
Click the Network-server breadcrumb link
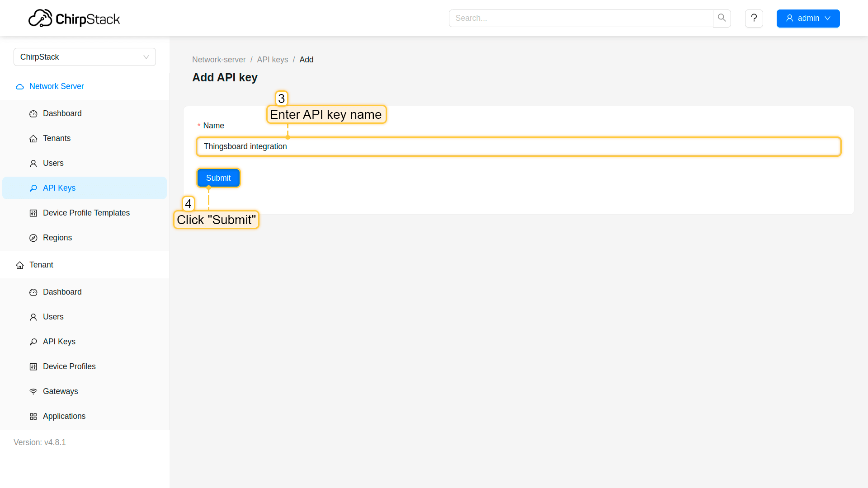(x=219, y=60)
